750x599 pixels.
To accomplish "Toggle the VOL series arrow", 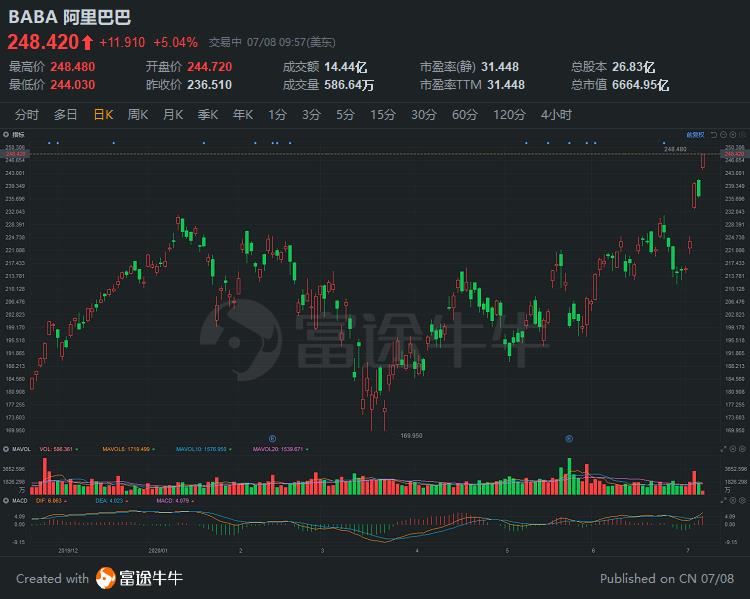I will (77, 449).
